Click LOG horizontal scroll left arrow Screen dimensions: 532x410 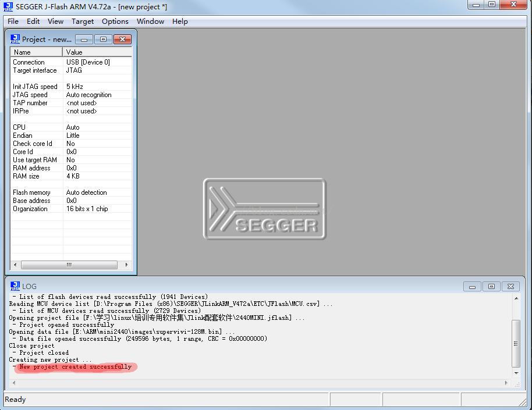point(13,383)
